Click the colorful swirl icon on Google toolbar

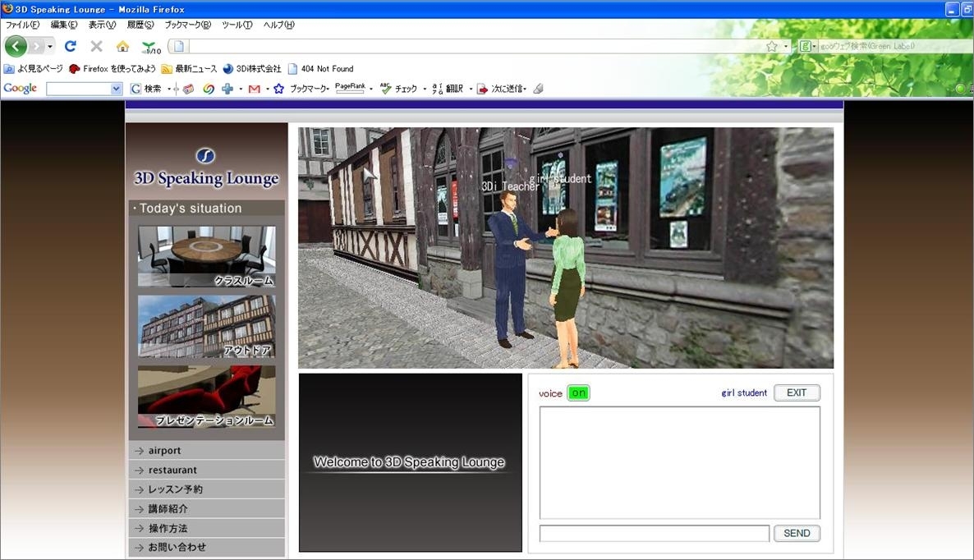pos(209,89)
